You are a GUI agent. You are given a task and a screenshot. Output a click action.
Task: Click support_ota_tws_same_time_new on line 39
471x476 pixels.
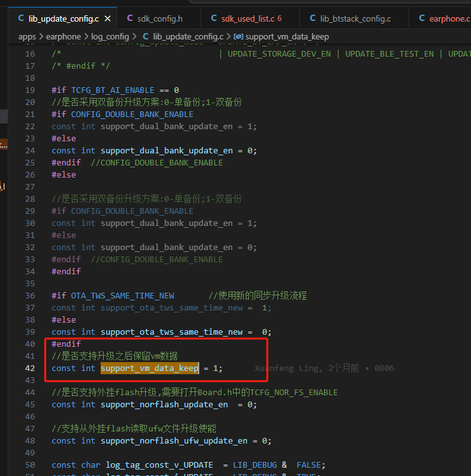click(172, 332)
